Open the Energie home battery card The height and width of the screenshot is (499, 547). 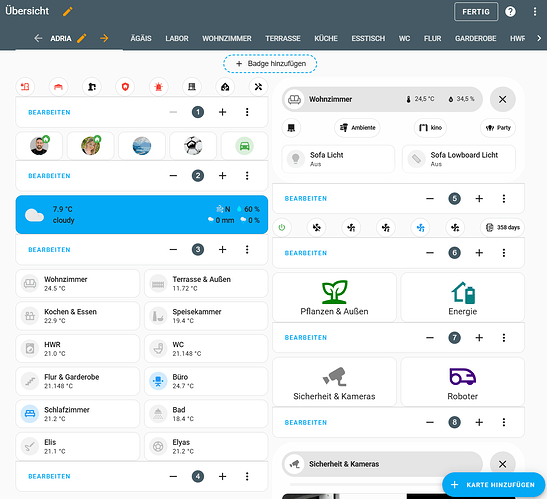[463, 297]
